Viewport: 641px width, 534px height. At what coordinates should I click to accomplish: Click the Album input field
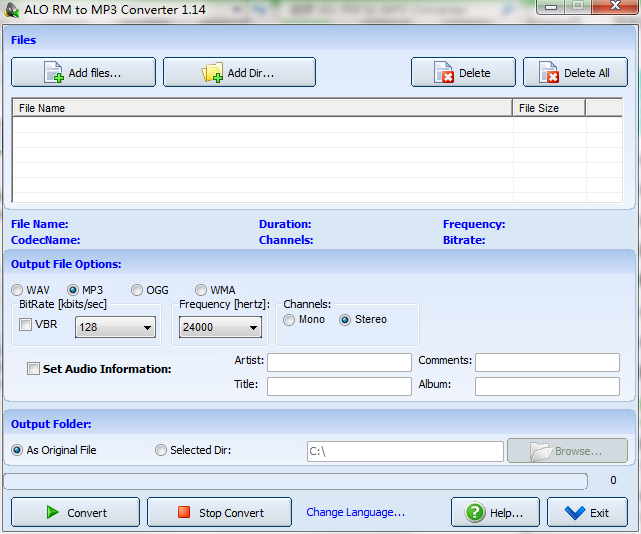click(x=547, y=386)
